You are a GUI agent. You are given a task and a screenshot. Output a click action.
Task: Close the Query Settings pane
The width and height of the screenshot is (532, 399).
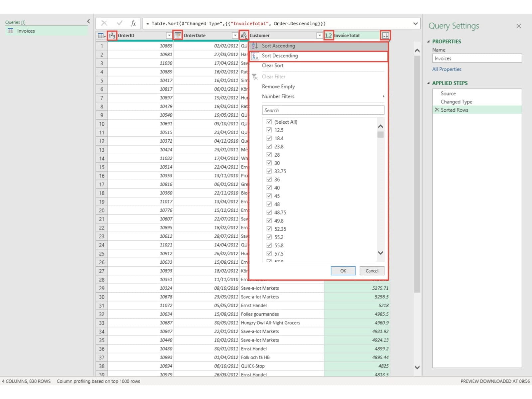click(x=518, y=26)
